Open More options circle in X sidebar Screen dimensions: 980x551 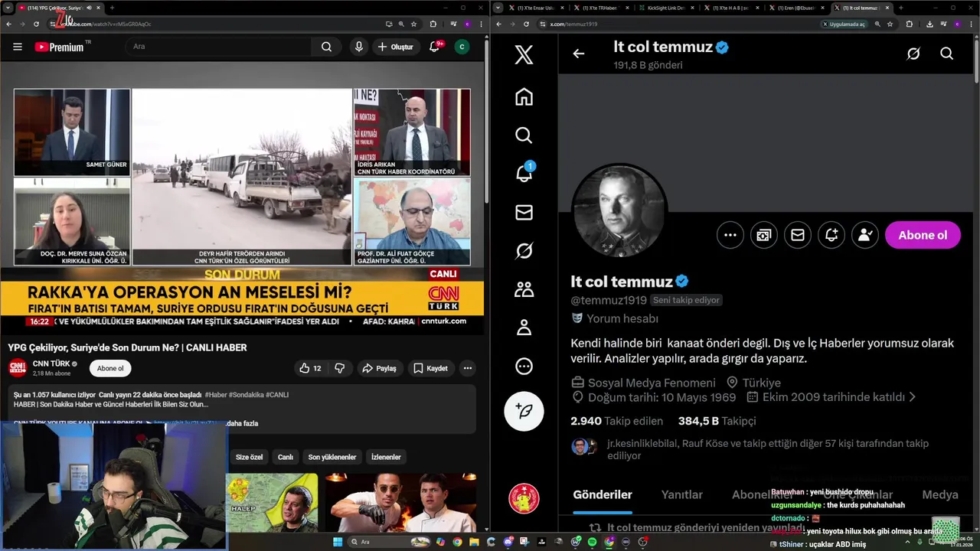[x=524, y=367]
